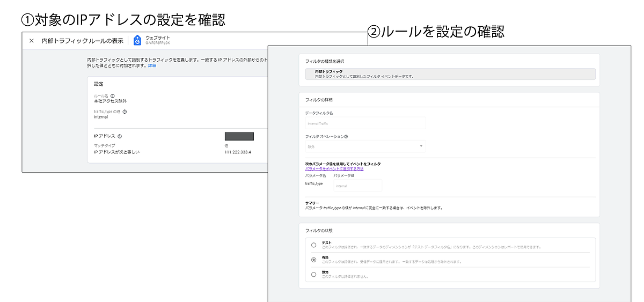Click the Google tag stream icon
644x302 pixels.
coord(137,40)
